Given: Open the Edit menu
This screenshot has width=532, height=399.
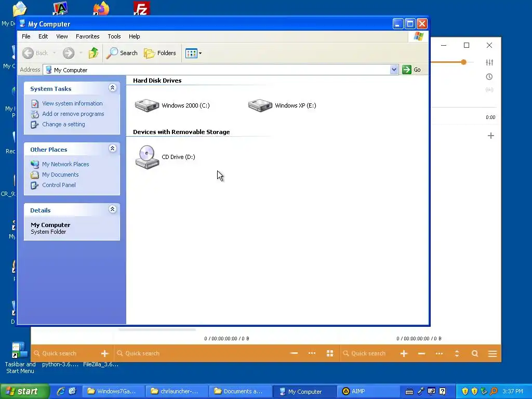Looking at the screenshot, I should [x=43, y=36].
